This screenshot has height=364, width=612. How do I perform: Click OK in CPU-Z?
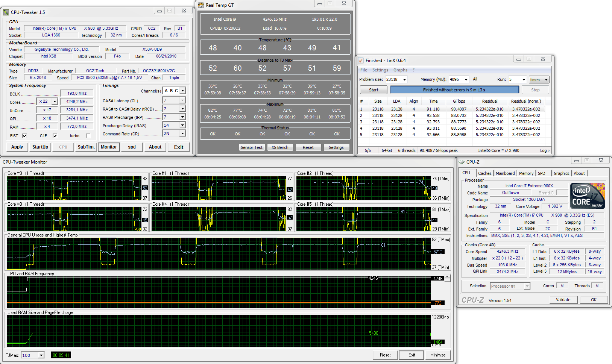pyautogui.click(x=594, y=300)
